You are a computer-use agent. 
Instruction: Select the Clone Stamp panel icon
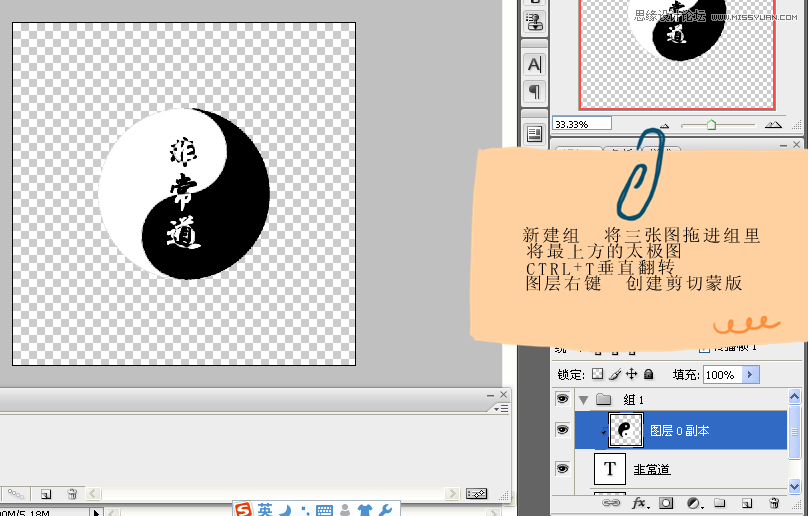point(535,21)
